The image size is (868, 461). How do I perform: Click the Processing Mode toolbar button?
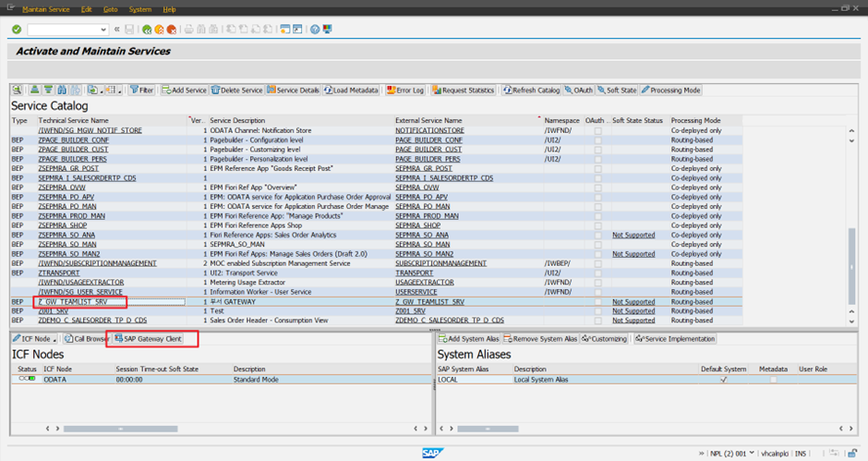tap(671, 90)
